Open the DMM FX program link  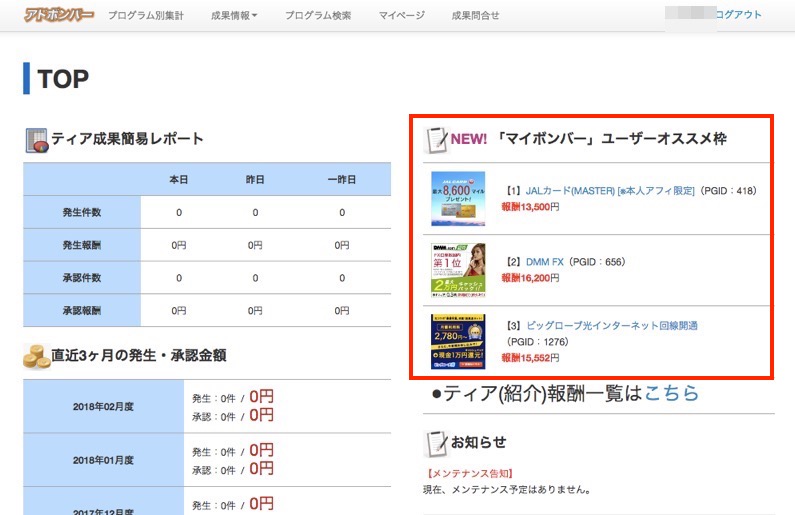545,262
